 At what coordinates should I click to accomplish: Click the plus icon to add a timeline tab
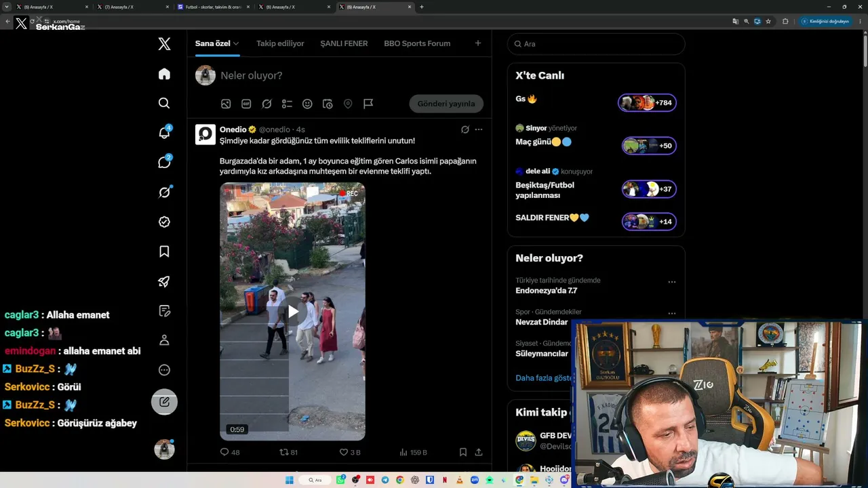click(478, 43)
